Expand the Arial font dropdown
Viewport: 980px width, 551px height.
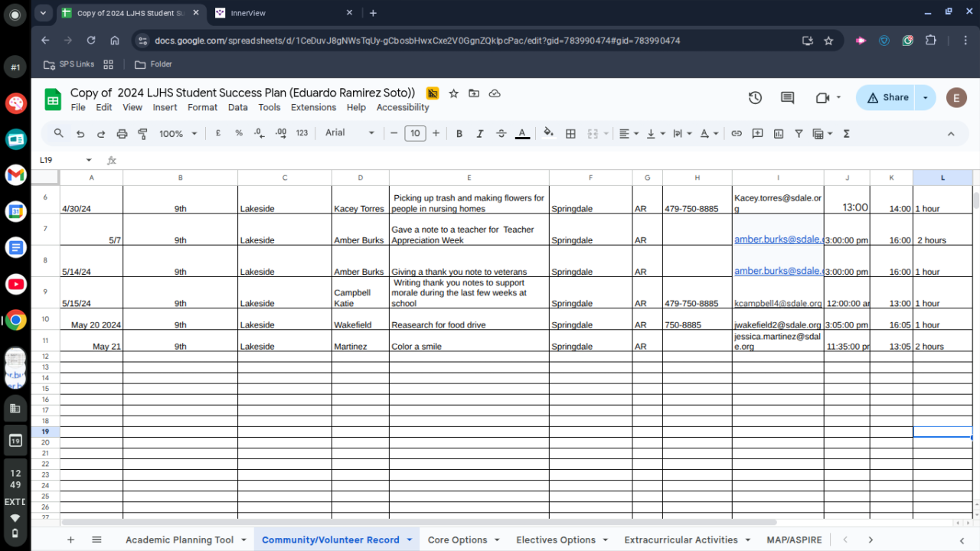(x=350, y=133)
